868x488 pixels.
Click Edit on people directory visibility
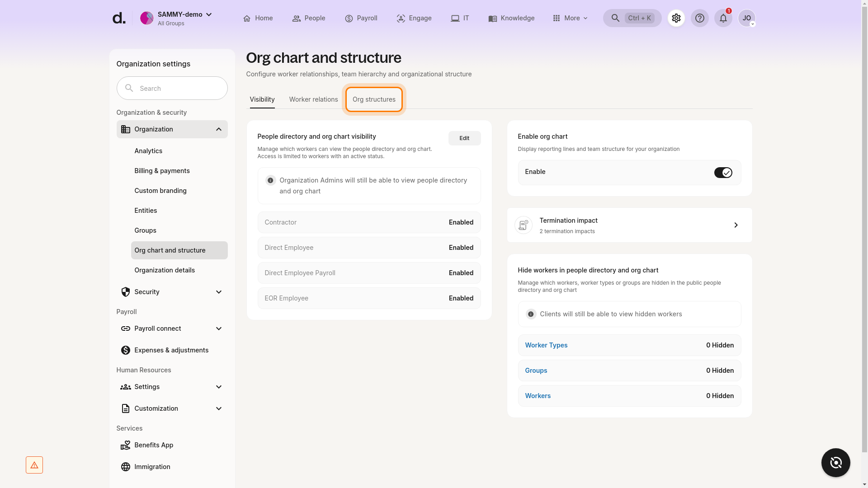click(464, 138)
